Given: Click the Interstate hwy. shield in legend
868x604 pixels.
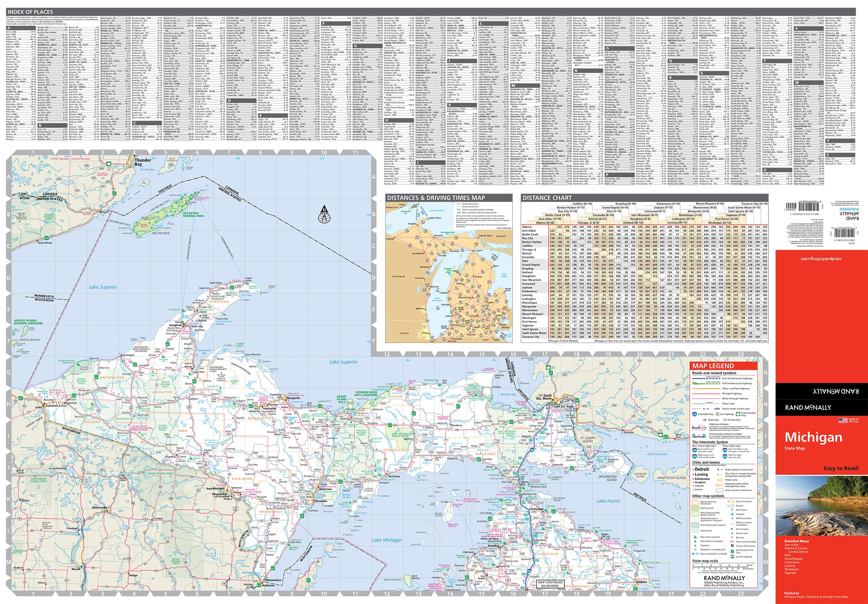Looking at the screenshot, I should [x=695, y=414].
